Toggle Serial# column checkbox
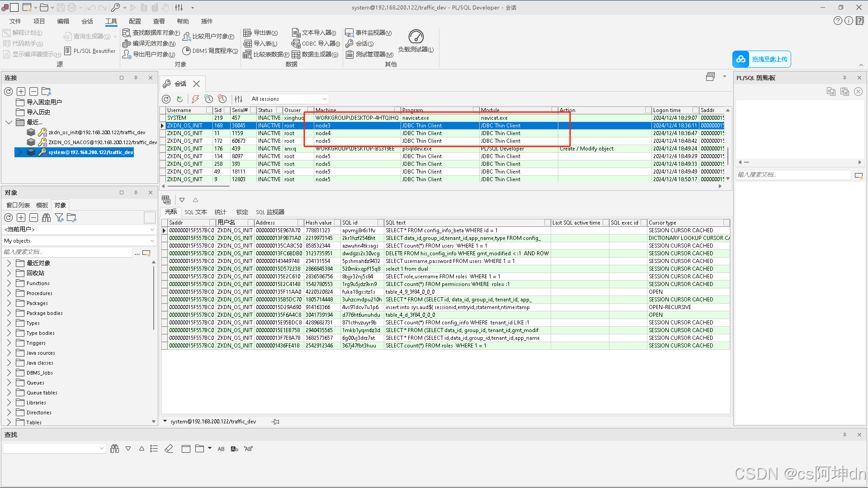This screenshot has height=488, width=868. [253, 110]
